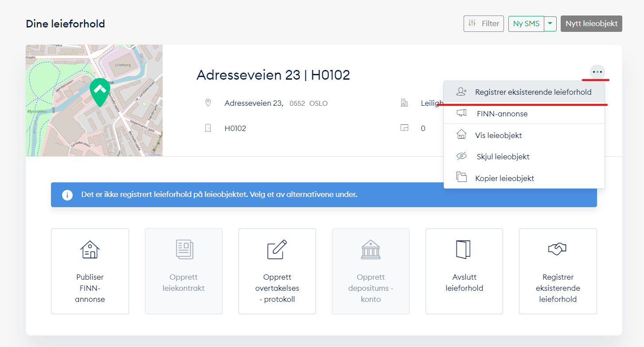Select Vis leieobjekt in the menu
Image resolution: width=644 pixels, height=347 pixels.
click(498, 135)
